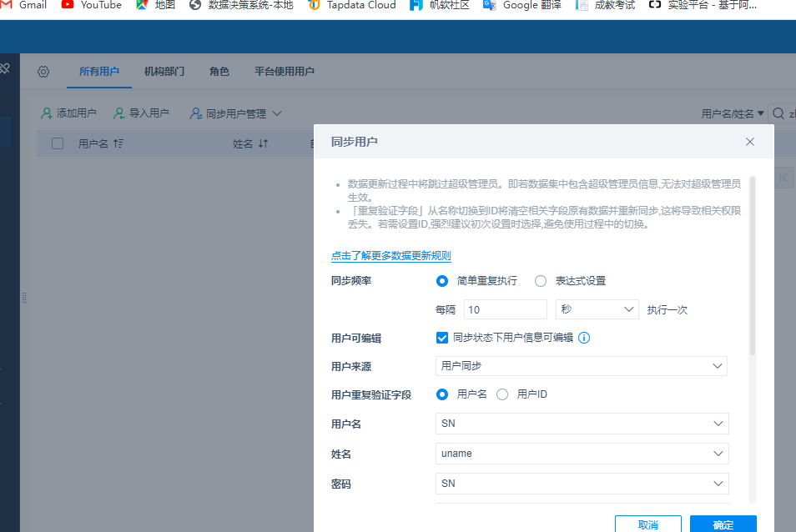Expand the 用户来源 dropdown
The width and height of the screenshot is (796, 532).
(582, 366)
